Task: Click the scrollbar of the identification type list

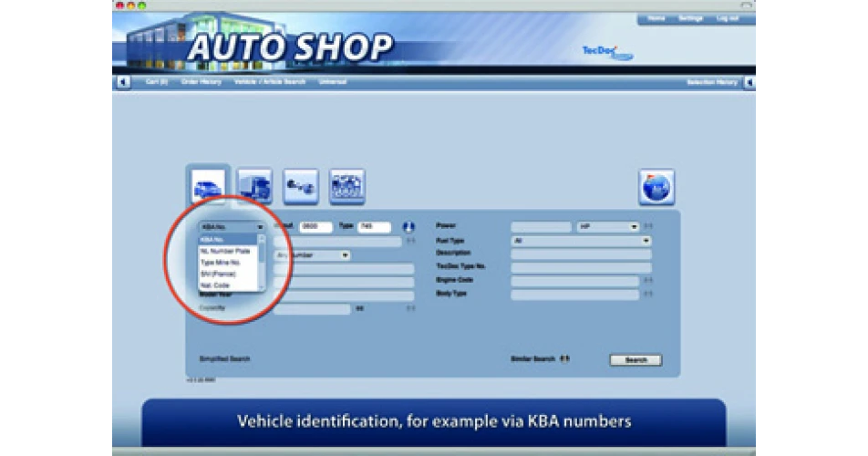Action: click(262, 263)
